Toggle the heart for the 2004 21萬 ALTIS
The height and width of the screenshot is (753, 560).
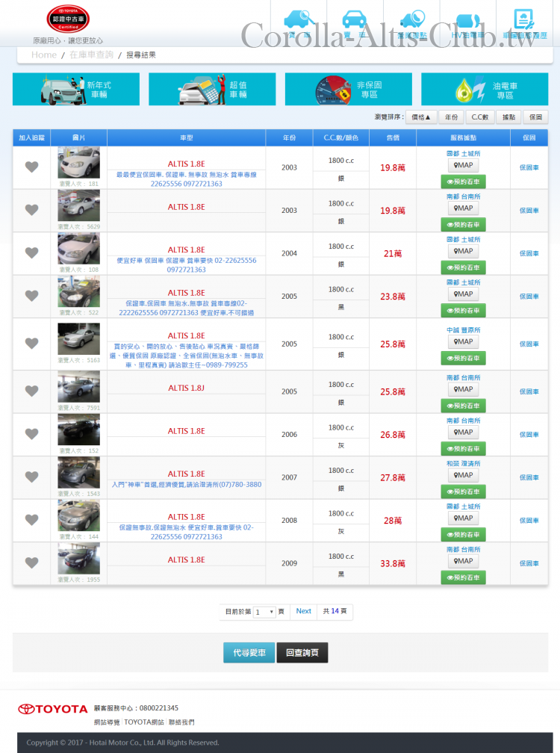[x=31, y=252]
